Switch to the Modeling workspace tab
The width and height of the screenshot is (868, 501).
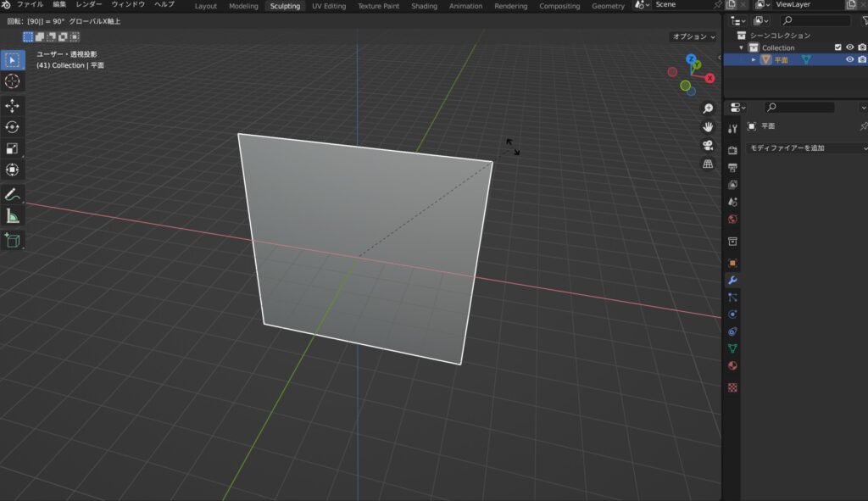243,6
